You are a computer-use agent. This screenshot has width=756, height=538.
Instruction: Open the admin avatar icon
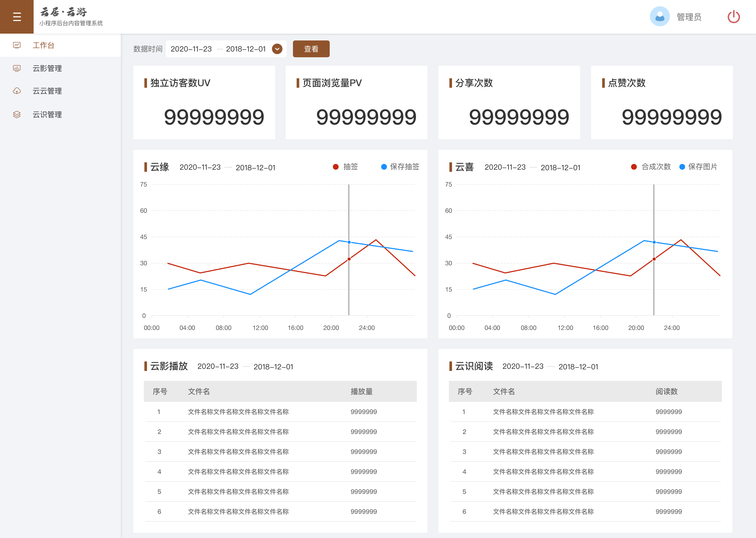(659, 16)
